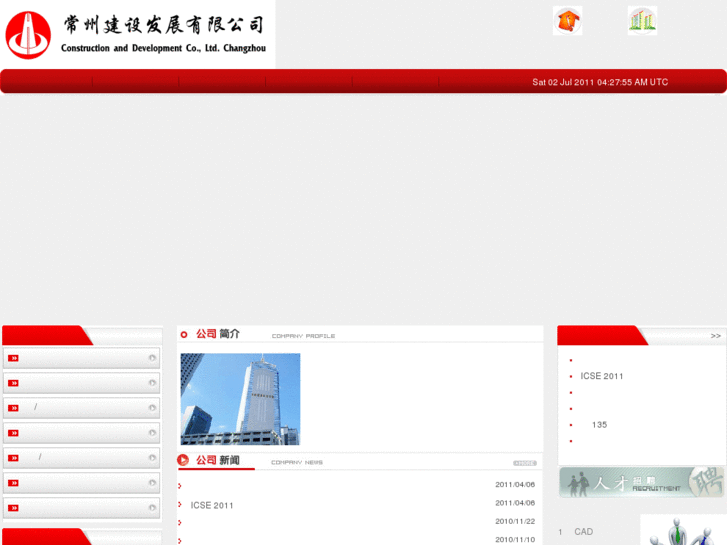Click the red circular company logo

pyautogui.click(x=28, y=35)
